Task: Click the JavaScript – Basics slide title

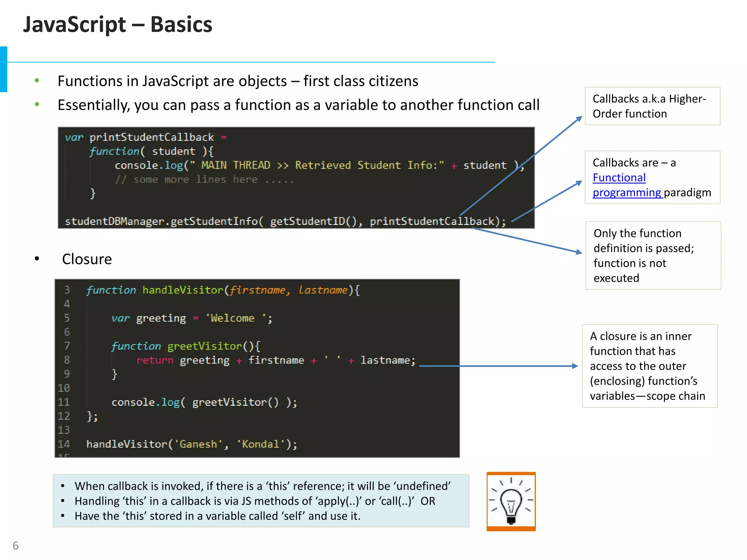Action: (117, 25)
